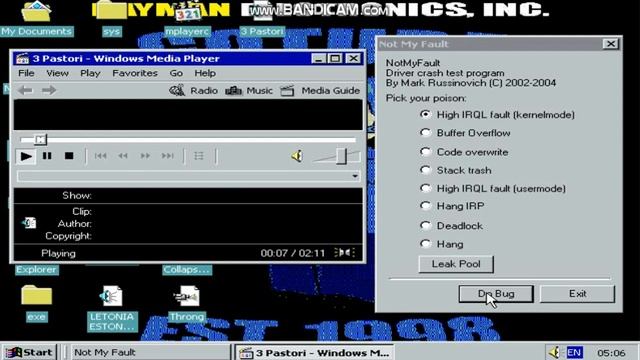This screenshot has height=360, width=640.
Task: Open the exe desktop folder
Action: coord(36,303)
